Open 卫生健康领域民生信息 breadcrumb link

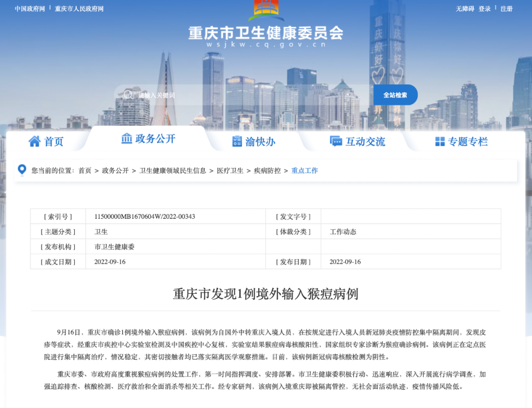pos(173,170)
